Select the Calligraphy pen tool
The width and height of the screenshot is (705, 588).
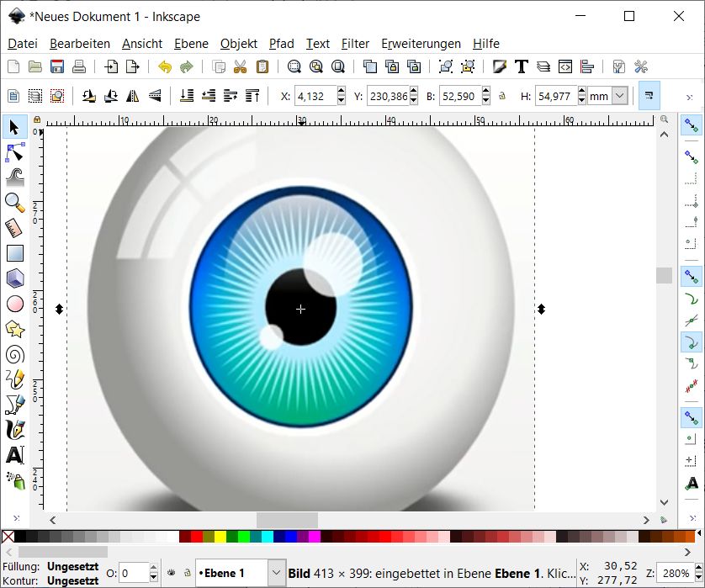point(14,430)
